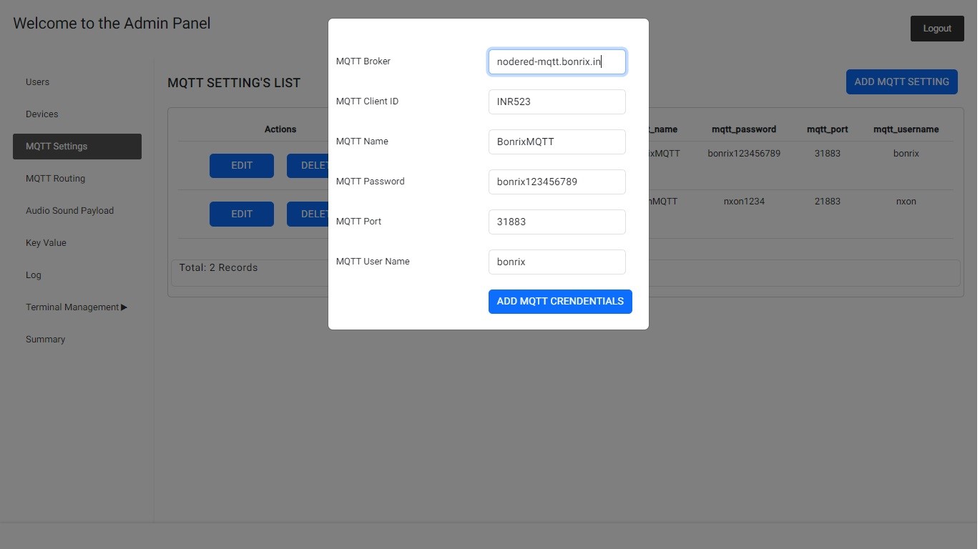
Task: Click the MQTT Password label
Action: click(371, 182)
